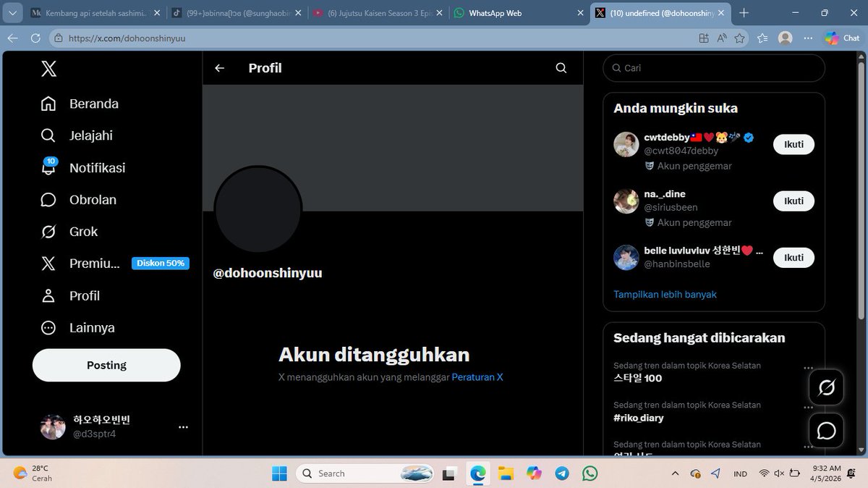This screenshot has width=868, height=488.
Task: Click read aloud icon in address bar
Action: (722, 38)
